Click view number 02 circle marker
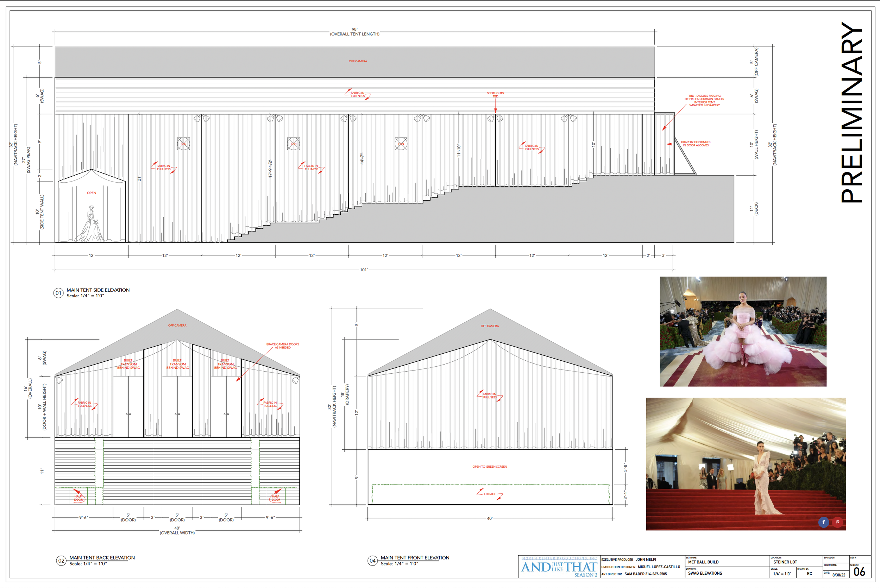Screen dimensions: 880x588 (x=61, y=561)
